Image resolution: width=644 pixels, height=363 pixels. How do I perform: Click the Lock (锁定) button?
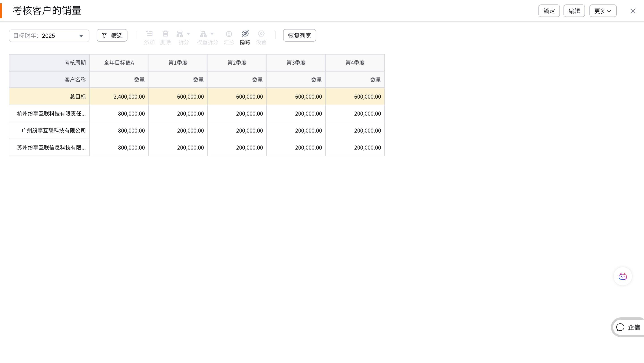click(549, 11)
